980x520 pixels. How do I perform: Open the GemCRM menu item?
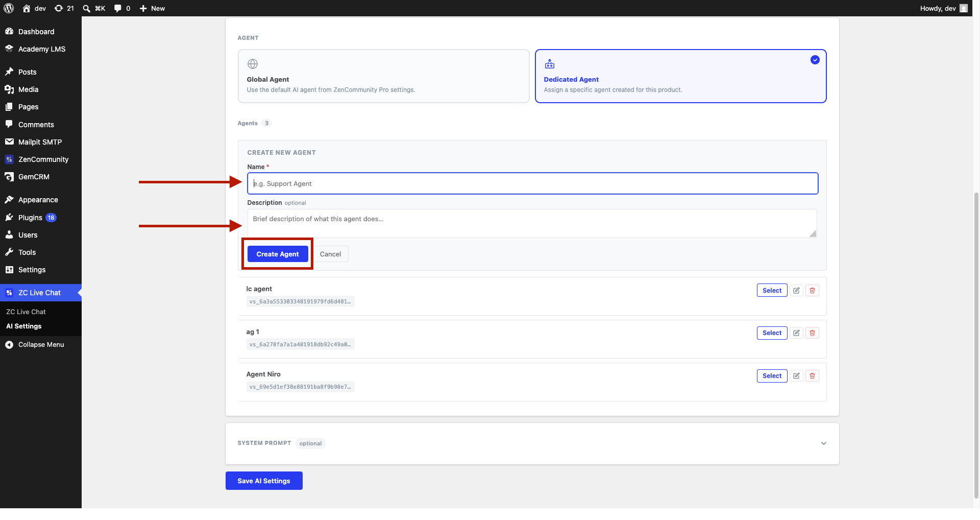click(x=41, y=177)
